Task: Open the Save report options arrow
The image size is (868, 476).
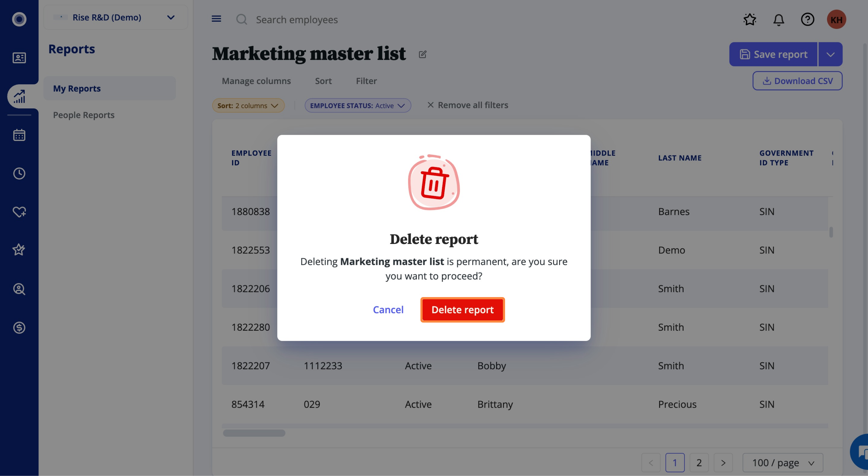Action: pos(830,54)
